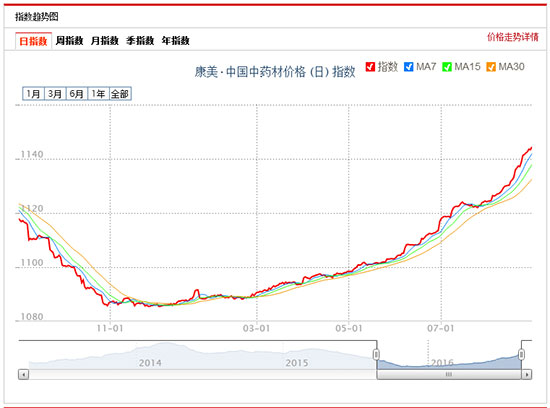Screen dimensions: 550x408
Task: Switch to the 日指数 tab
Action: pos(33,41)
